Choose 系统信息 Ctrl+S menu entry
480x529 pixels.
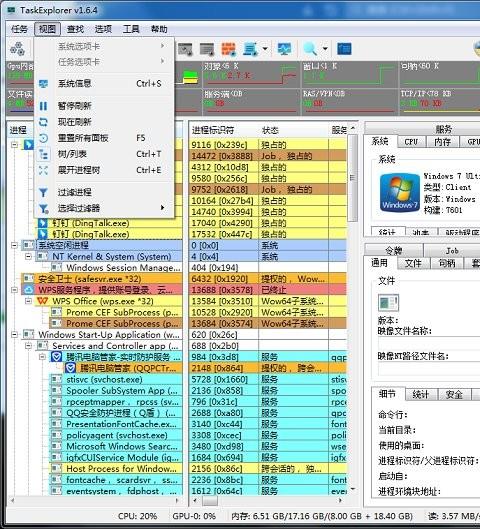pyautogui.click(x=104, y=84)
